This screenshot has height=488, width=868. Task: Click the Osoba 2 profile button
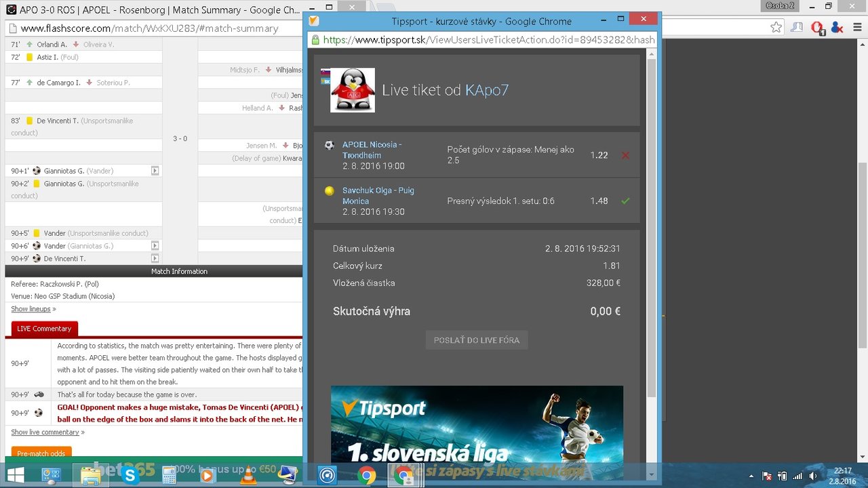coord(779,5)
